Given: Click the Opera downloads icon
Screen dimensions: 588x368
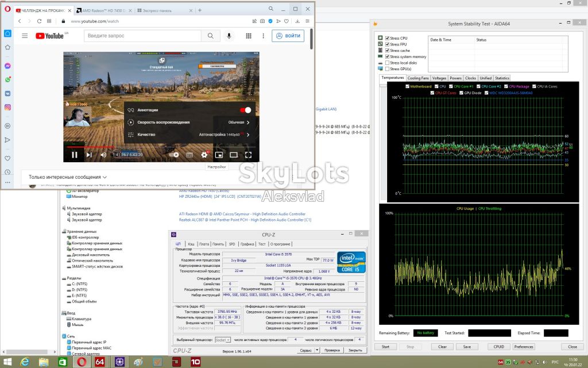Looking at the screenshot, I should tap(297, 21).
